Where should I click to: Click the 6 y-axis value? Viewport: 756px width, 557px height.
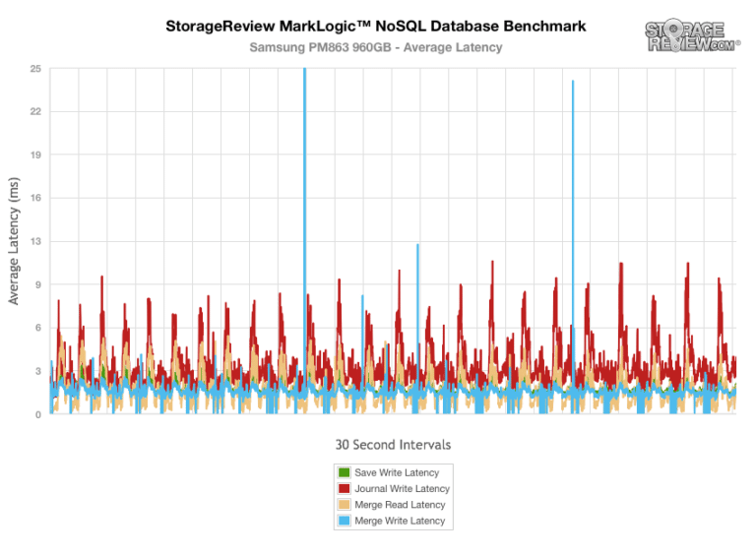(38, 328)
